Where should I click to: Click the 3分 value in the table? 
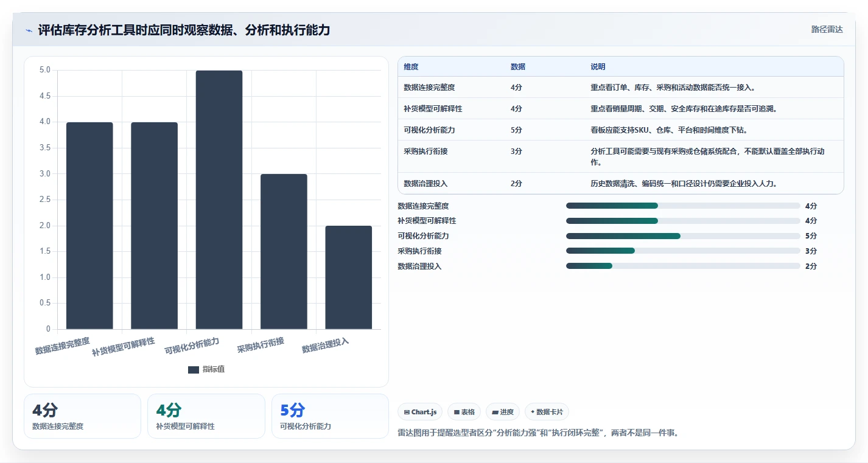[516, 151]
